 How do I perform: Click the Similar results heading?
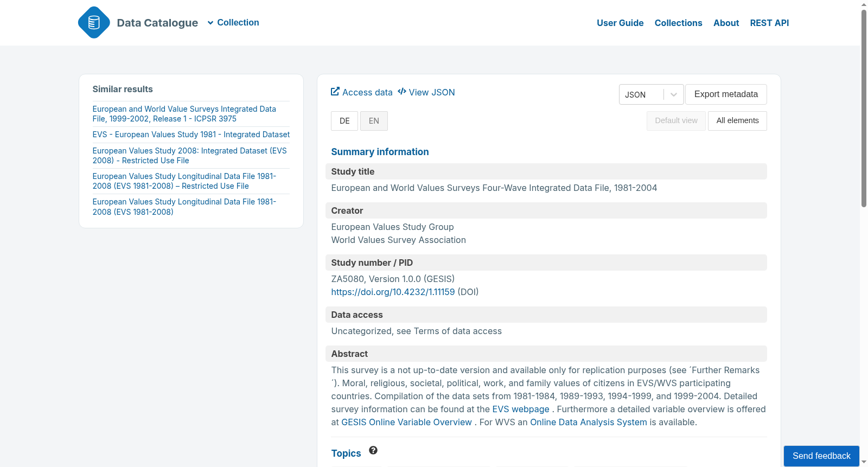[x=123, y=89]
